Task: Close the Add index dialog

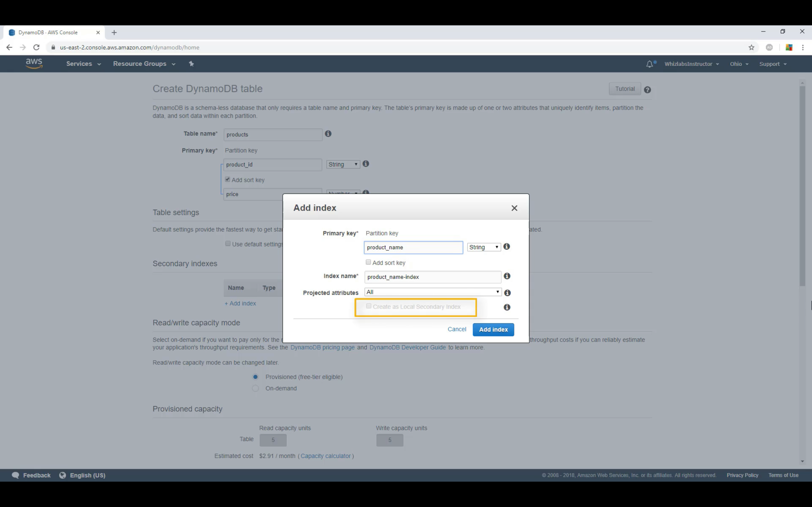Action: pyautogui.click(x=514, y=208)
